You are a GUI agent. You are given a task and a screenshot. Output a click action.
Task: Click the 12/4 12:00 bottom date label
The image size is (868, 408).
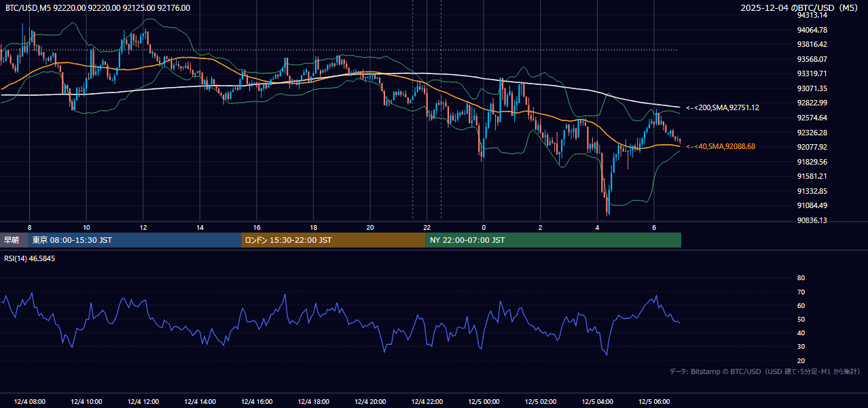tap(143, 402)
